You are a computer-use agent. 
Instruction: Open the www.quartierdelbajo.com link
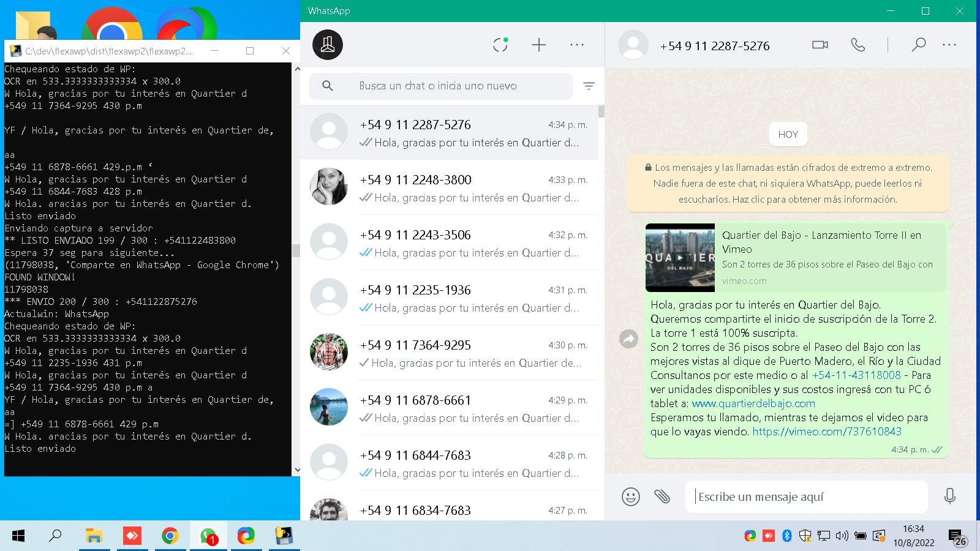pyautogui.click(x=753, y=403)
